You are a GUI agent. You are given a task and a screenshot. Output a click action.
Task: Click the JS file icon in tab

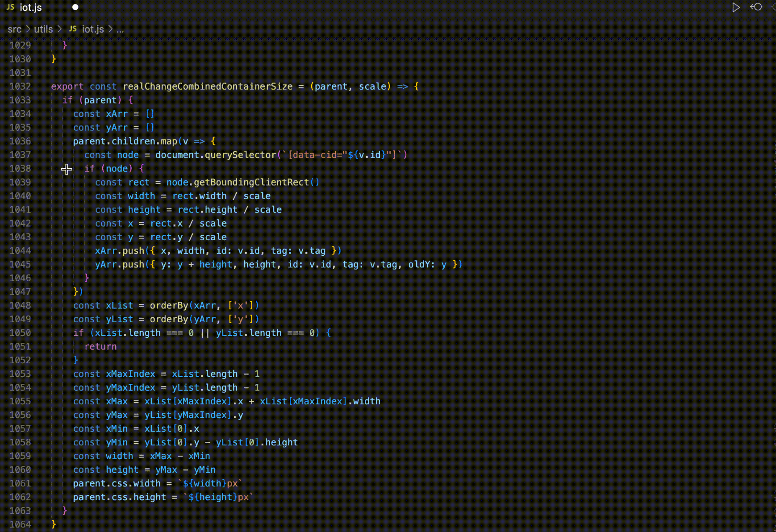tap(11, 7)
